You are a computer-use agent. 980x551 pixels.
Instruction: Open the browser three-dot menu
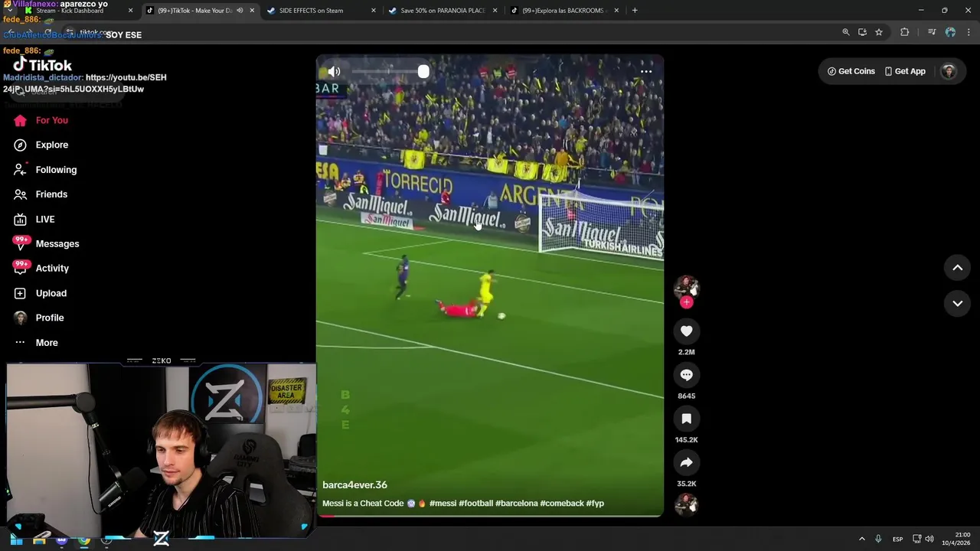(x=968, y=32)
